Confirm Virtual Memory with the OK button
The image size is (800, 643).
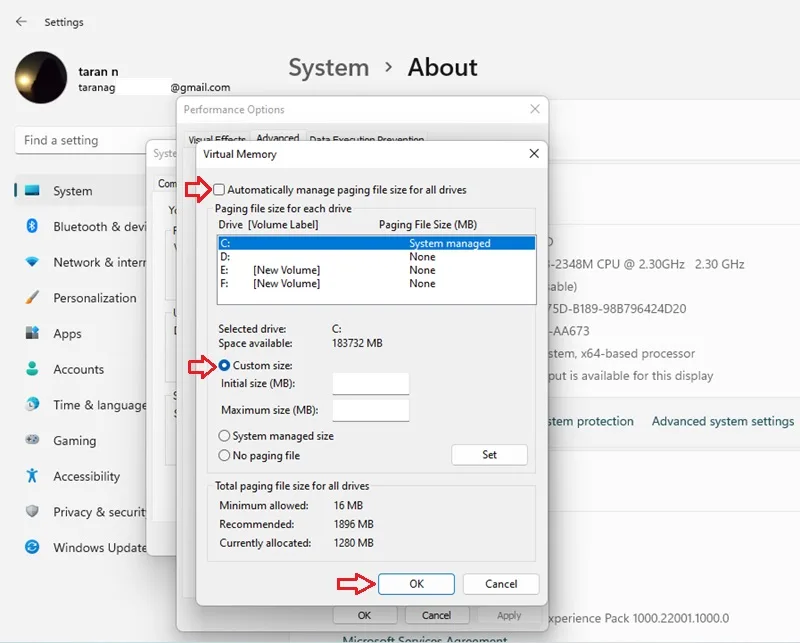click(x=416, y=584)
